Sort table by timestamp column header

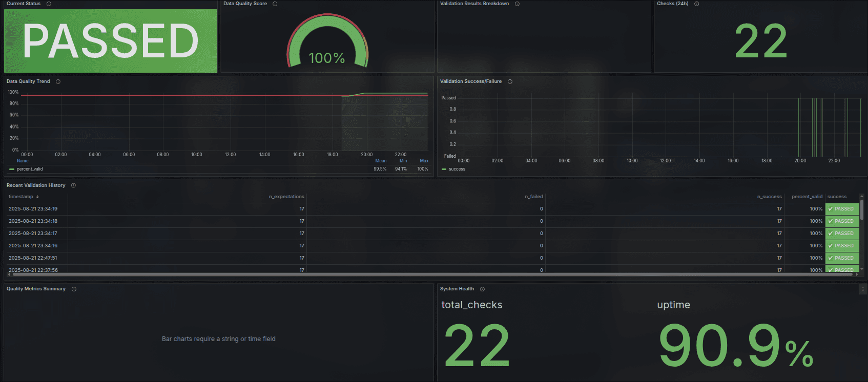(21, 197)
